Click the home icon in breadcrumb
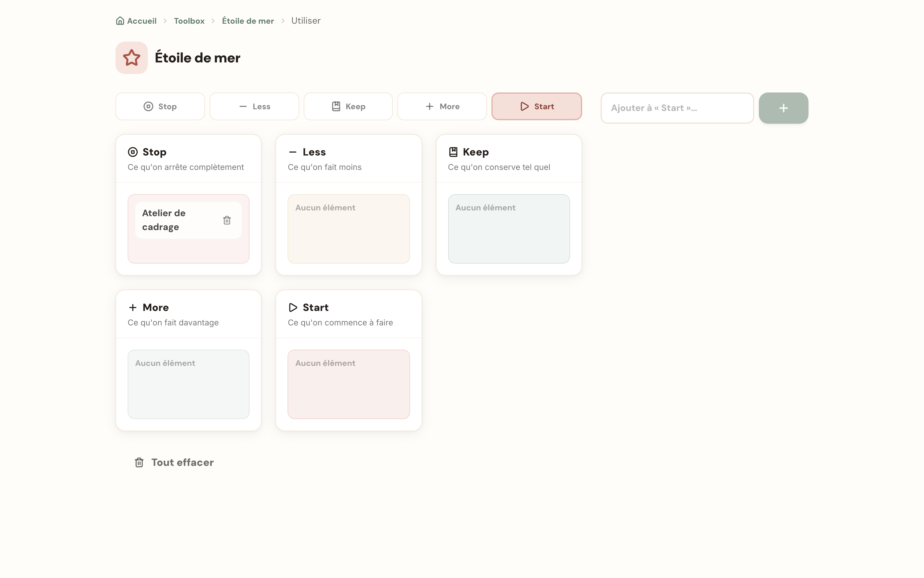Image resolution: width=924 pixels, height=578 pixels. 120,21
